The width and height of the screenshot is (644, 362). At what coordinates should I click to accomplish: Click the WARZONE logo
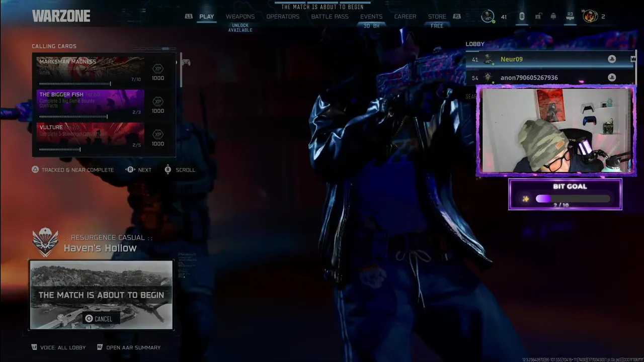coord(61,16)
